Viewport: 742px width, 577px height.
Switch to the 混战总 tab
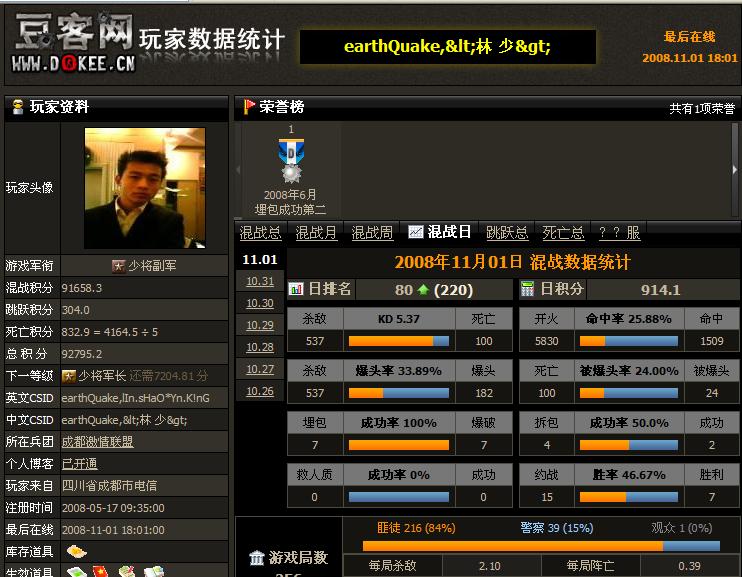(x=260, y=233)
